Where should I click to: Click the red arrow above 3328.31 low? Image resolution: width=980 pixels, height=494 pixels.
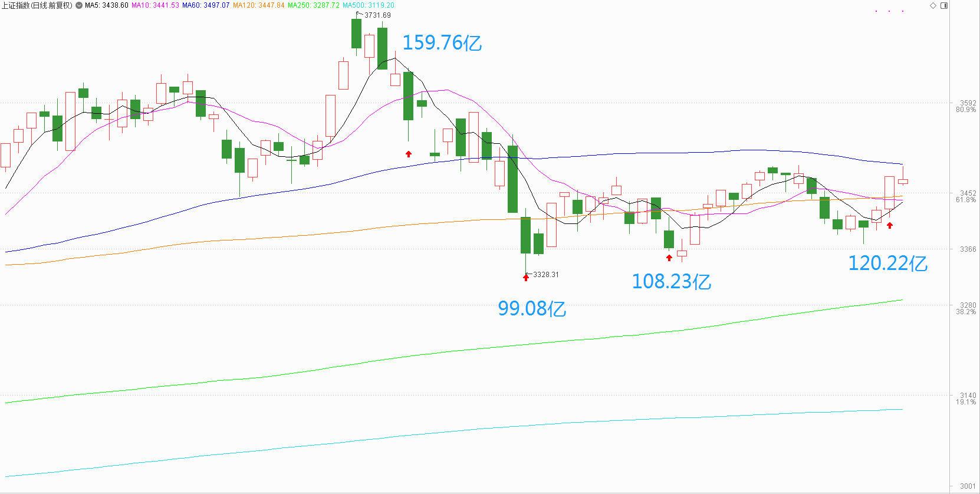526,277
